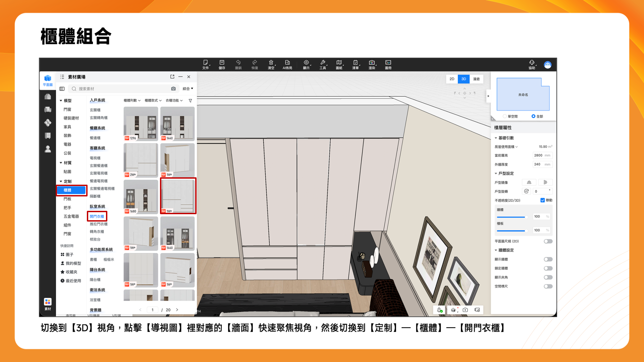Collapse the 基礎引數 section
This screenshot has width=644, height=362.
[x=496, y=138]
